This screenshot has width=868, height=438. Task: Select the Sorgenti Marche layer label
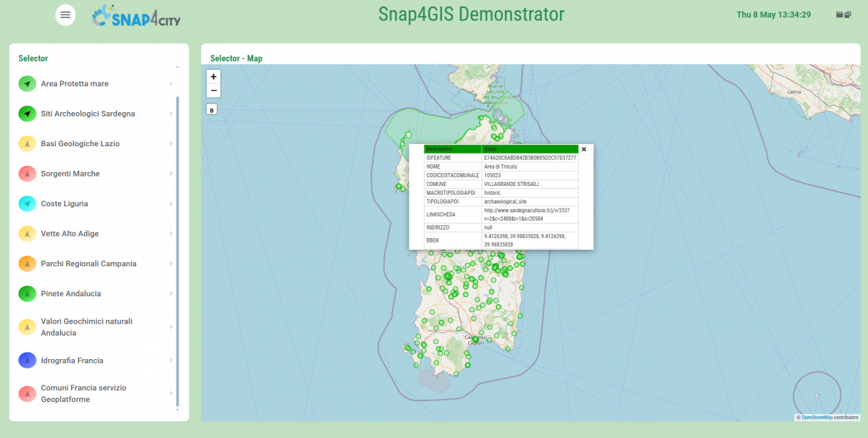tap(70, 174)
